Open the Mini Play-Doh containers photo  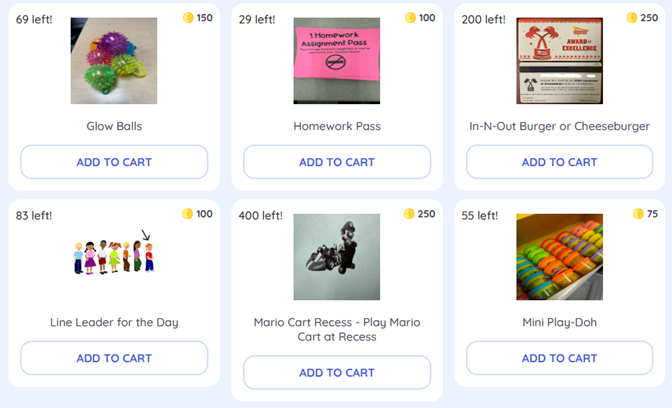pos(559,257)
